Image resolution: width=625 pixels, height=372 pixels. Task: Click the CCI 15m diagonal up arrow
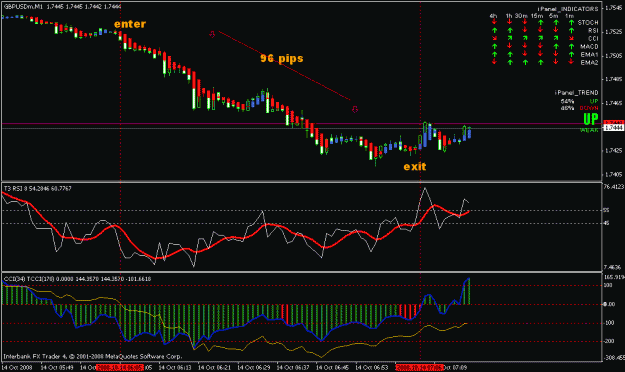(540, 38)
